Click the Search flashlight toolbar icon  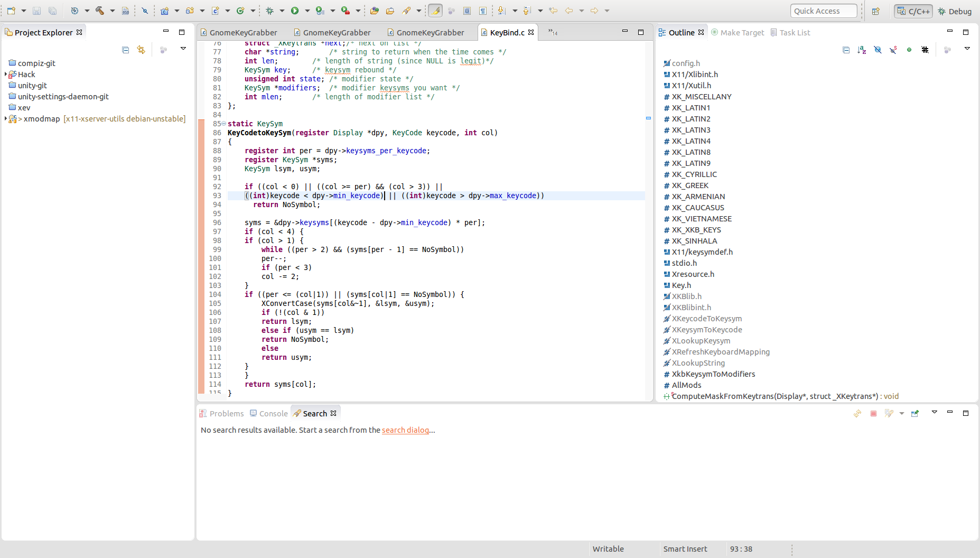[x=406, y=11]
